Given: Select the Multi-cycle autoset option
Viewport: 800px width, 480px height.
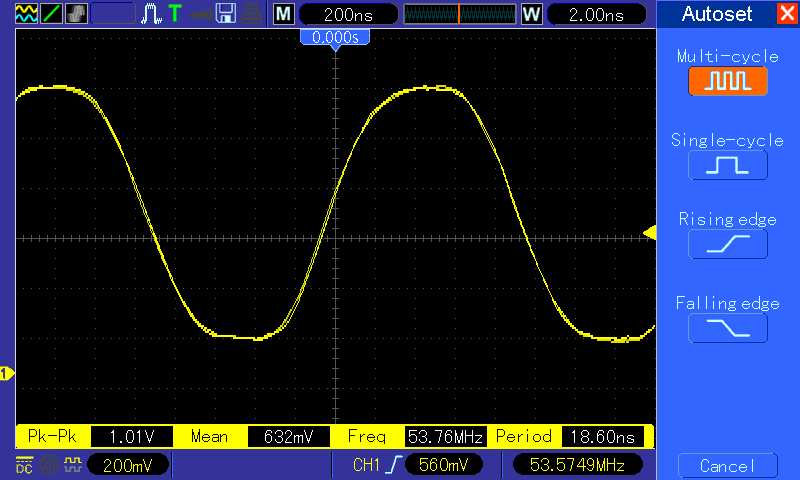Looking at the screenshot, I should point(728,81).
